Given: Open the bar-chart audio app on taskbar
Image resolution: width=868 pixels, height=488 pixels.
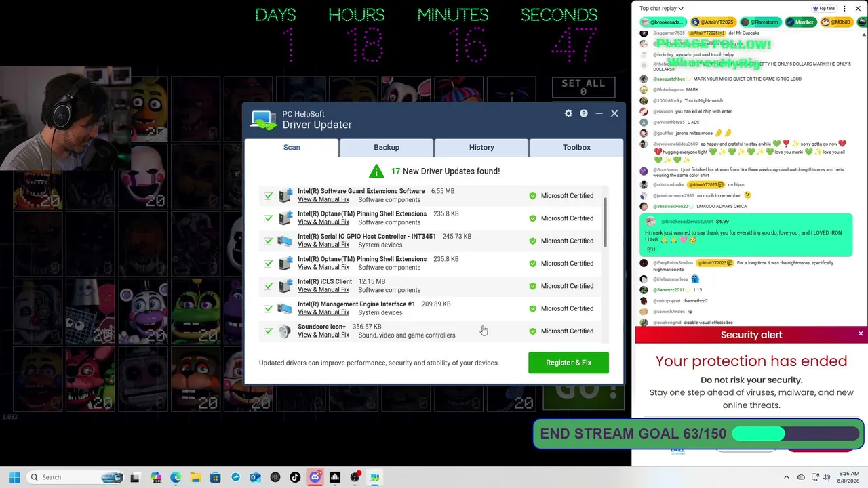Looking at the screenshot, I should pos(335,477).
